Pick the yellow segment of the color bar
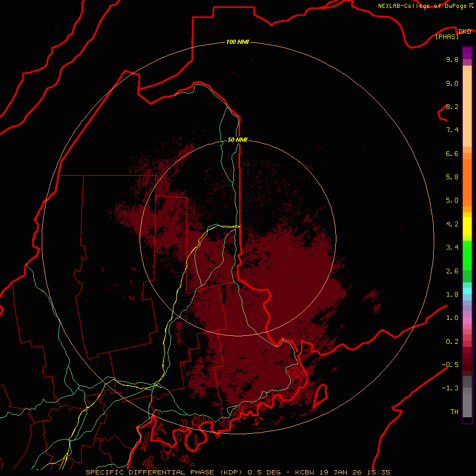Image resolution: width=476 pixels, height=476 pixels. pos(467,226)
